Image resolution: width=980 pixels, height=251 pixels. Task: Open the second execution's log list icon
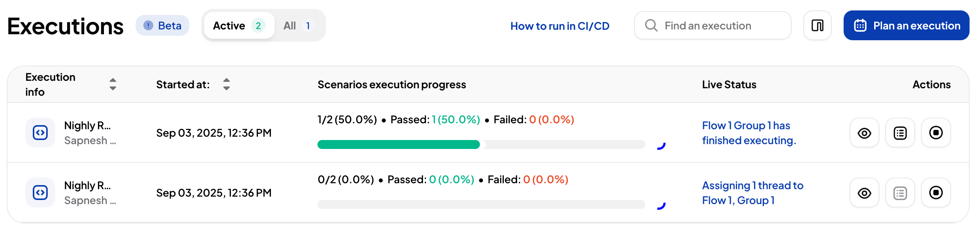(x=900, y=193)
